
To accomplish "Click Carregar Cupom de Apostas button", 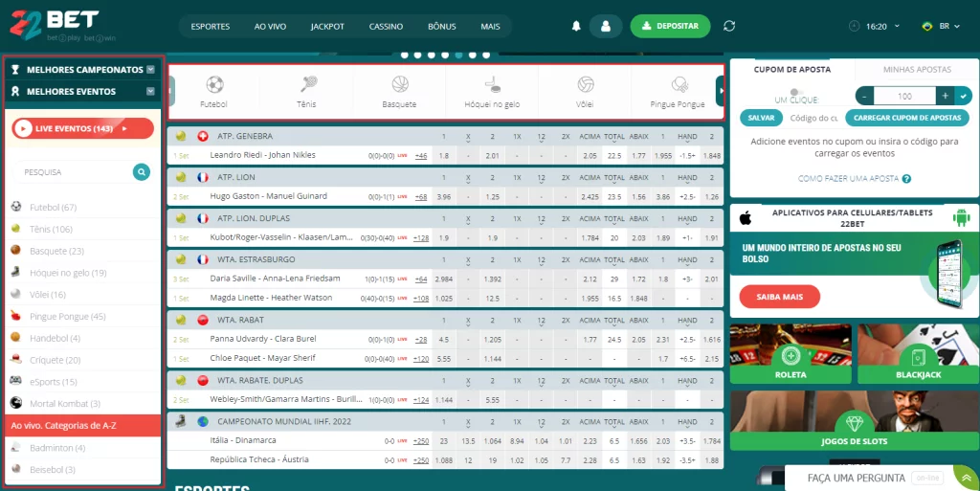I will point(907,118).
